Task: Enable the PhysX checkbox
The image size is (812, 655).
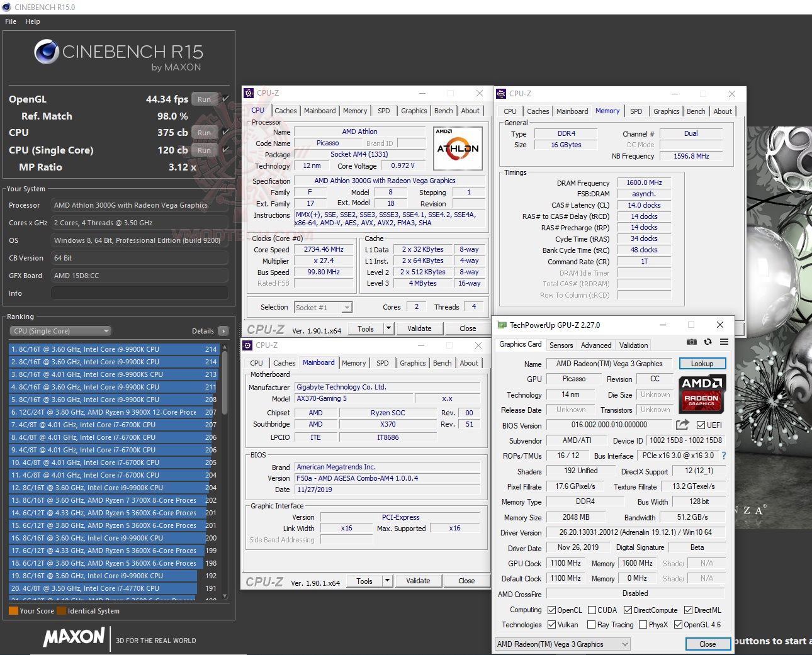Action: [x=643, y=625]
